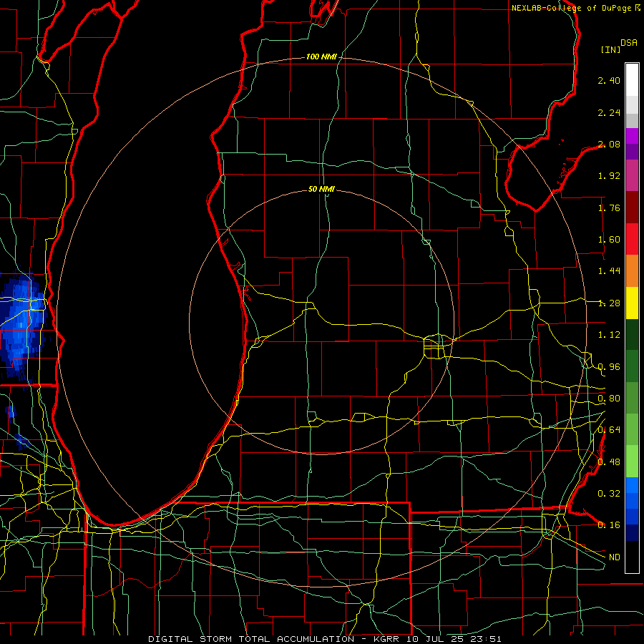
Task: Click the 2.24 legend value
Action: [609, 112]
